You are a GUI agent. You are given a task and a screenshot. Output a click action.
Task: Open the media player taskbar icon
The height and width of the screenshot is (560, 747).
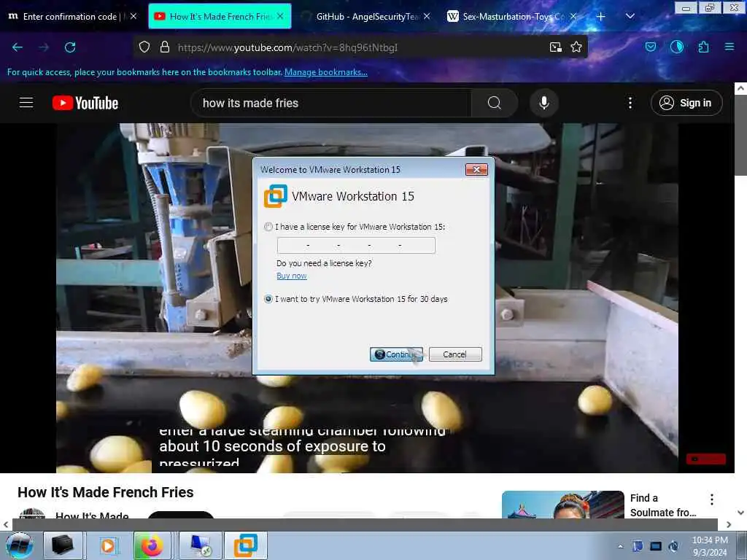pyautogui.click(x=108, y=545)
